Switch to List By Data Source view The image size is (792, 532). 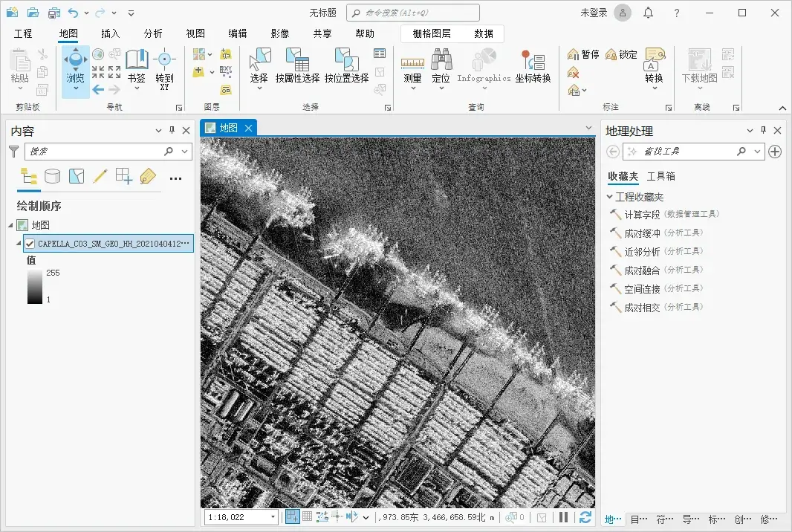(52, 176)
